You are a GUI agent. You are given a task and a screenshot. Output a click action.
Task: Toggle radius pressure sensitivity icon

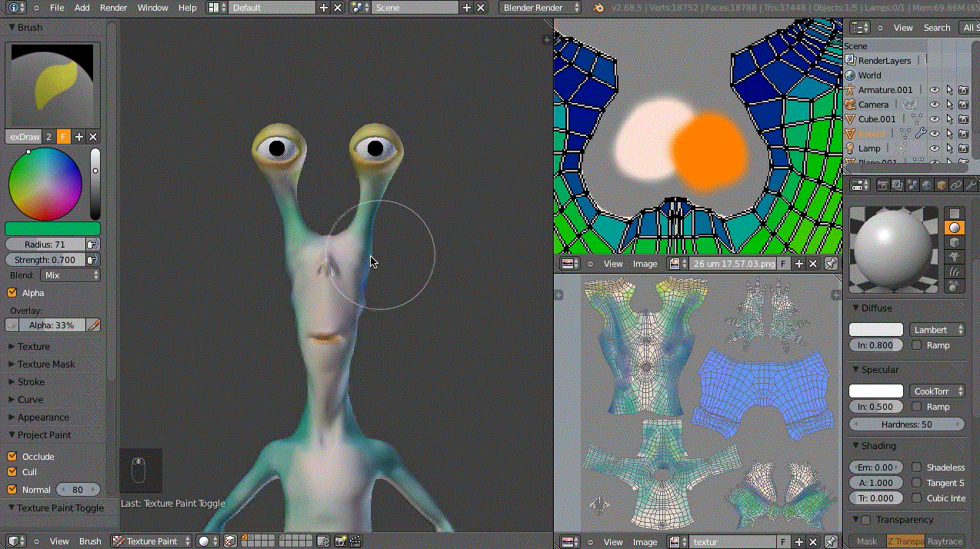92,245
